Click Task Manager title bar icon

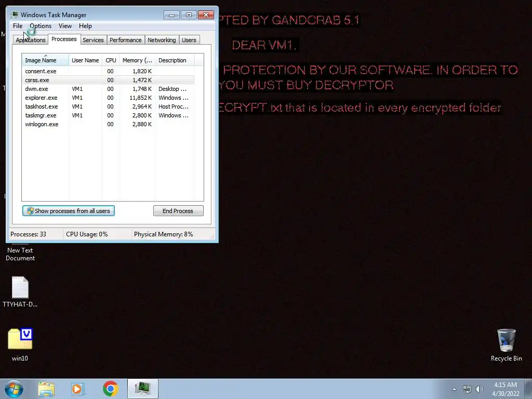point(15,15)
